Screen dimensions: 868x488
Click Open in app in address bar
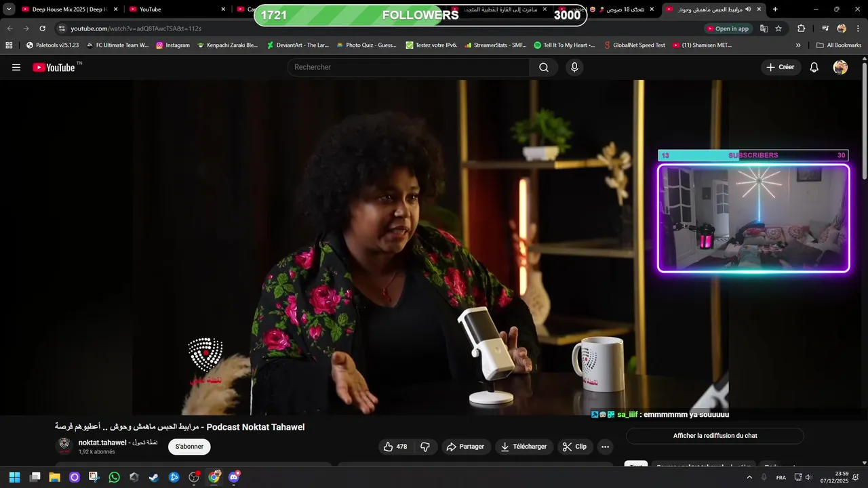click(728, 28)
